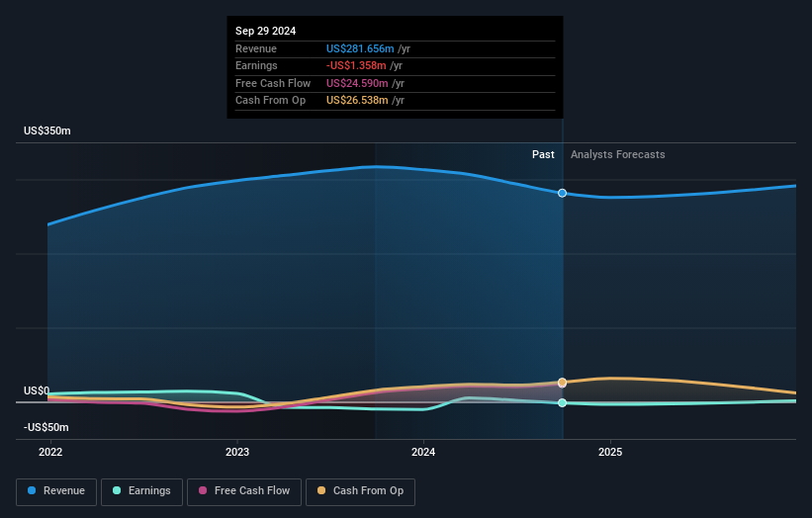
Task: Select the teal Earnings data point marker
Action: click(x=562, y=402)
